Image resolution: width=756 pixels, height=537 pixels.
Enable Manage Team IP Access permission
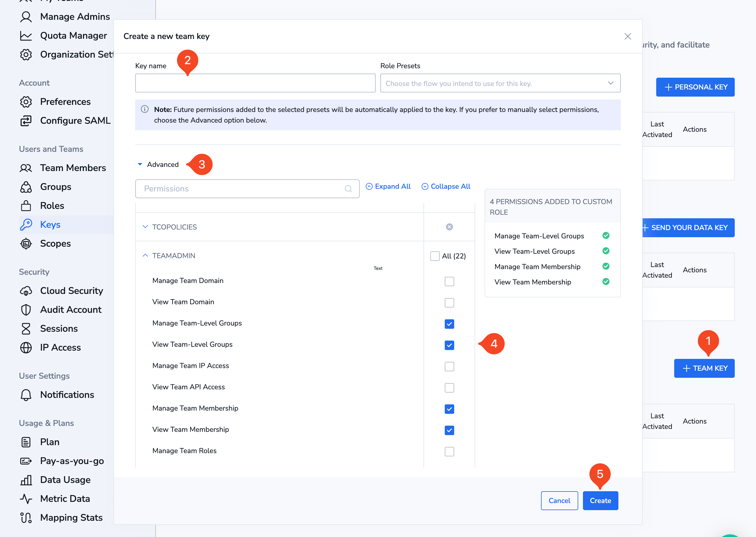449,366
